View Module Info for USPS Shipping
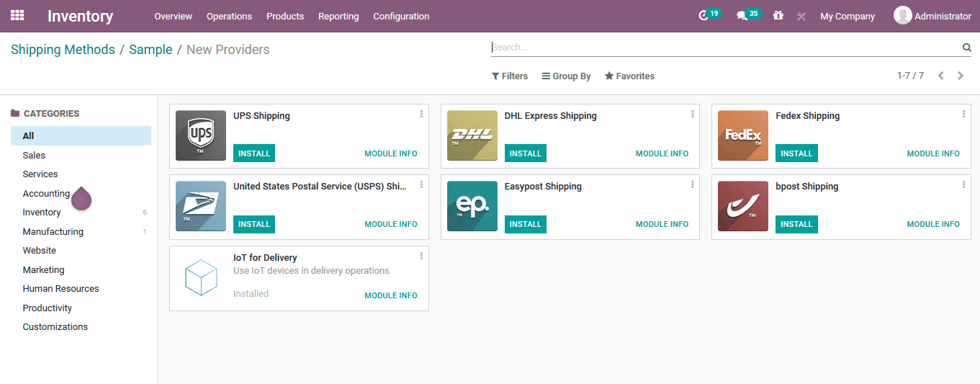The image size is (980, 384). (x=391, y=224)
